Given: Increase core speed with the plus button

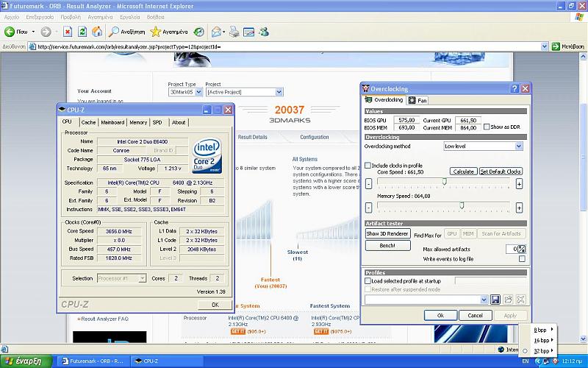Looking at the screenshot, I should pos(519,183).
